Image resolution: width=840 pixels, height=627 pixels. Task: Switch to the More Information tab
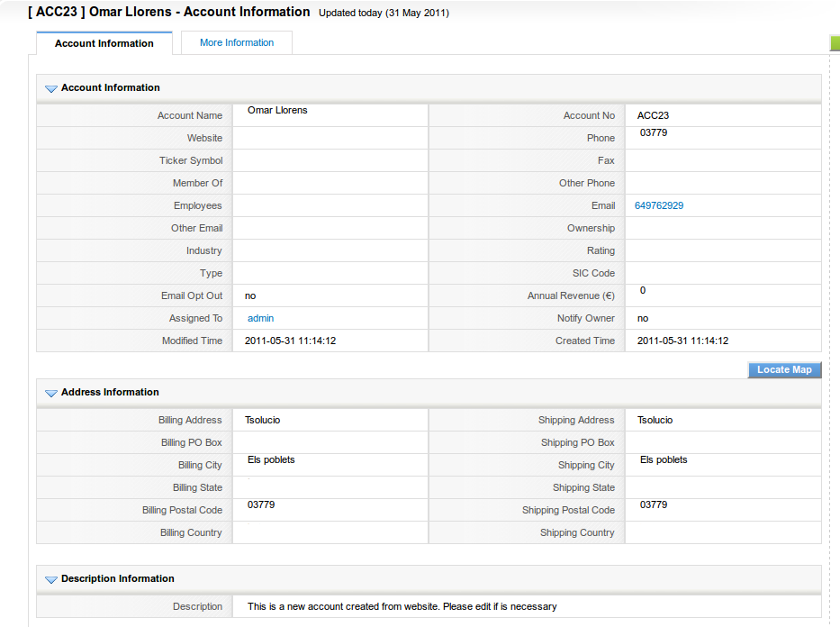point(237,42)
